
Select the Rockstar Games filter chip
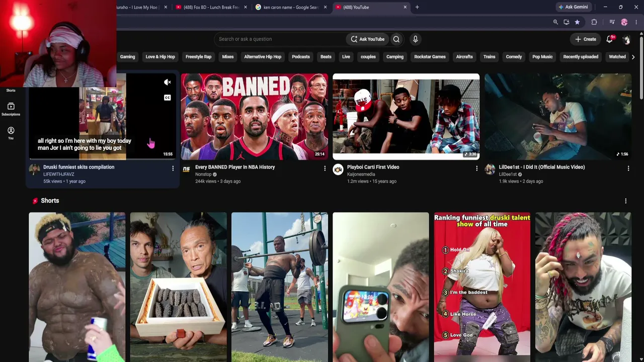430,57
